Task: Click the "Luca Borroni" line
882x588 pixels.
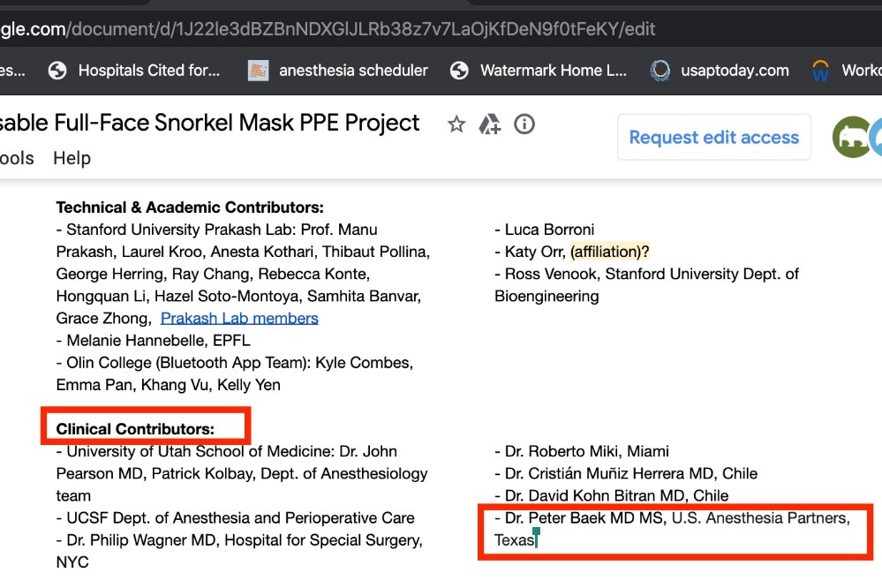Action: pyautogui.click(x=545, y=230)
